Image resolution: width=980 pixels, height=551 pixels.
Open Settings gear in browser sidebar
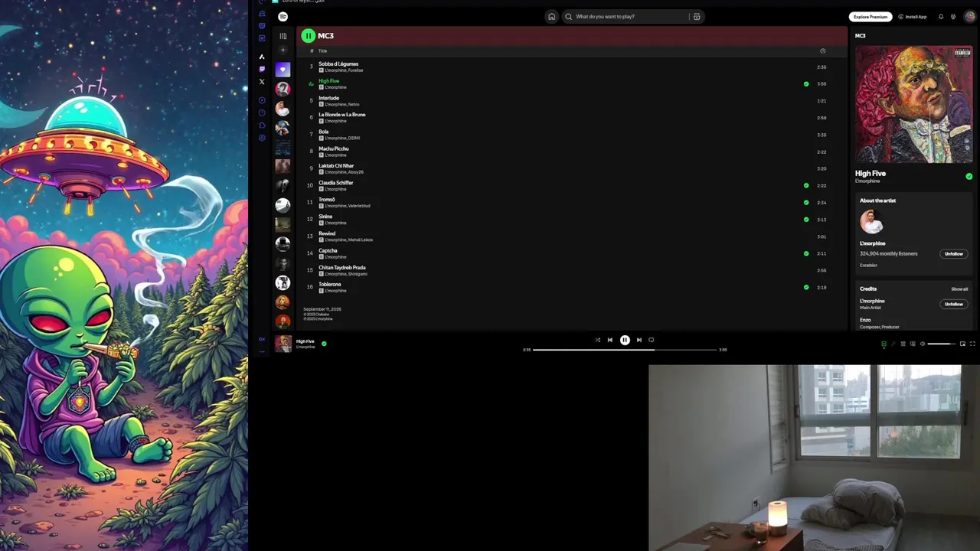[x=262, y=138]
